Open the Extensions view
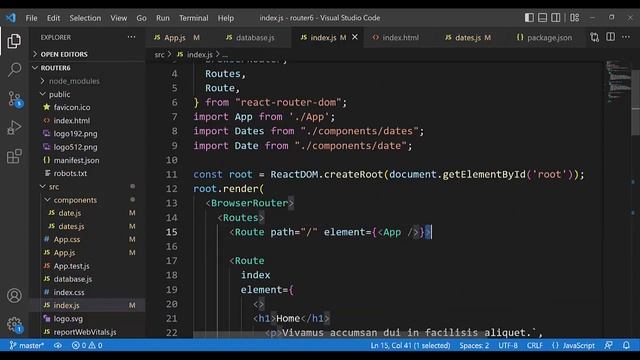 (14, 156)
